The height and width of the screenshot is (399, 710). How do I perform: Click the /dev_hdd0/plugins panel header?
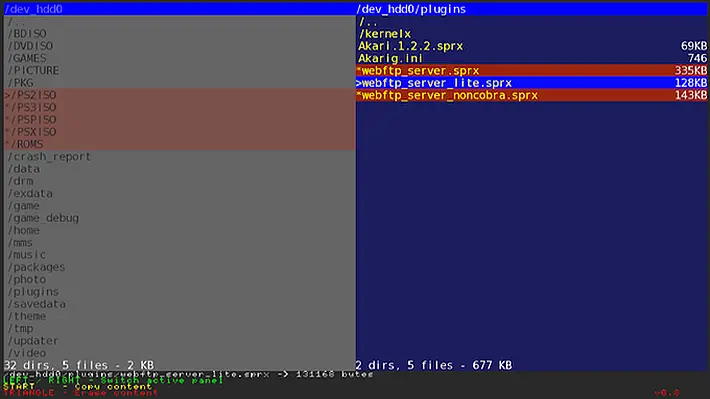pyautogui.click(x=532, y=9)
